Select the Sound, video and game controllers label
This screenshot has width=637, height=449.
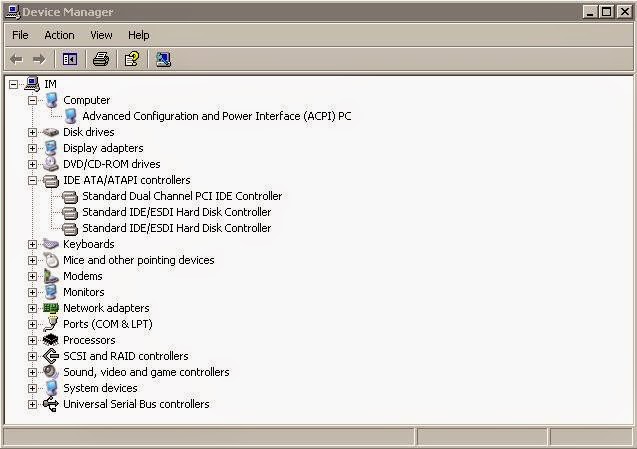click(x=146, y=372)
